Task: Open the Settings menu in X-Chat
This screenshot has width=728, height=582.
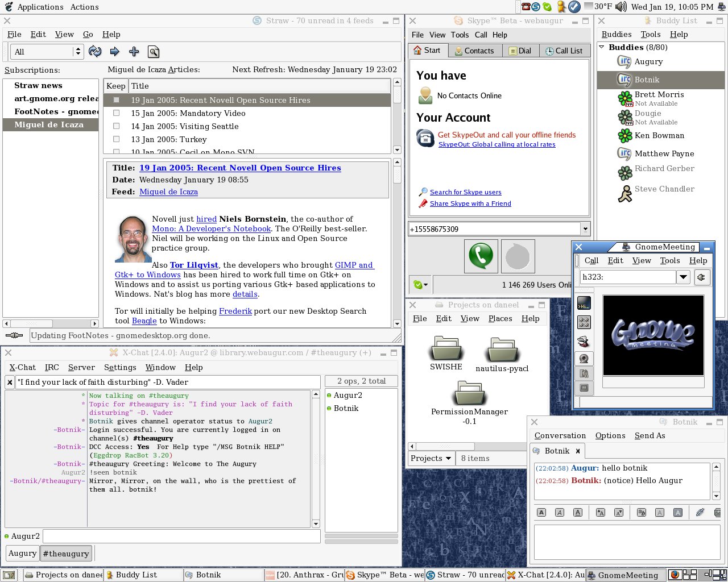Action: click(120, 367)
